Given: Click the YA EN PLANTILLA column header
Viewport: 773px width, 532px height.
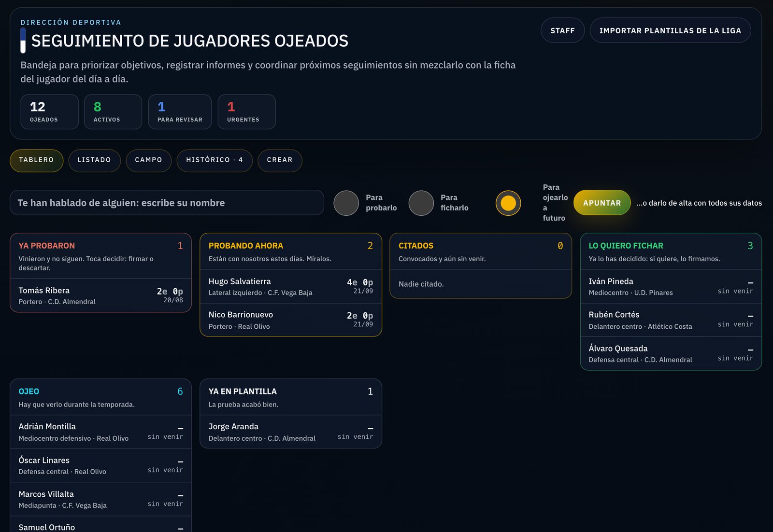Looking at the screenshot, I should click(291, 397).
